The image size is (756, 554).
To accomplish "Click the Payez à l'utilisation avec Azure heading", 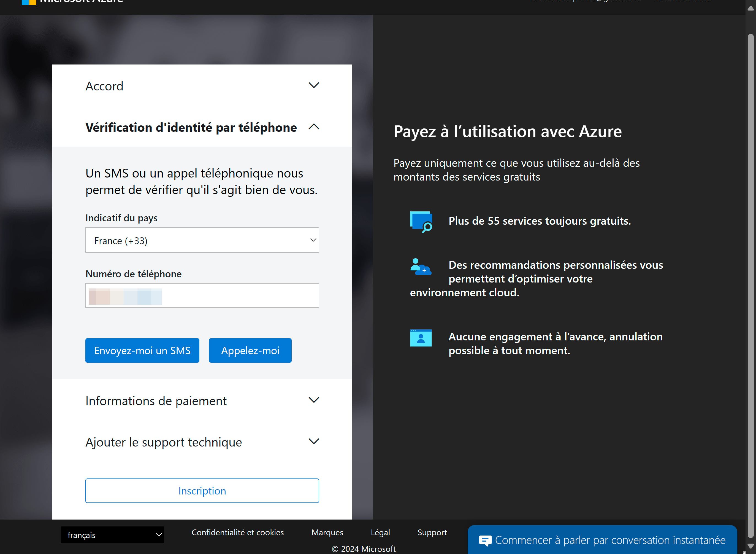I will (508, 131).
